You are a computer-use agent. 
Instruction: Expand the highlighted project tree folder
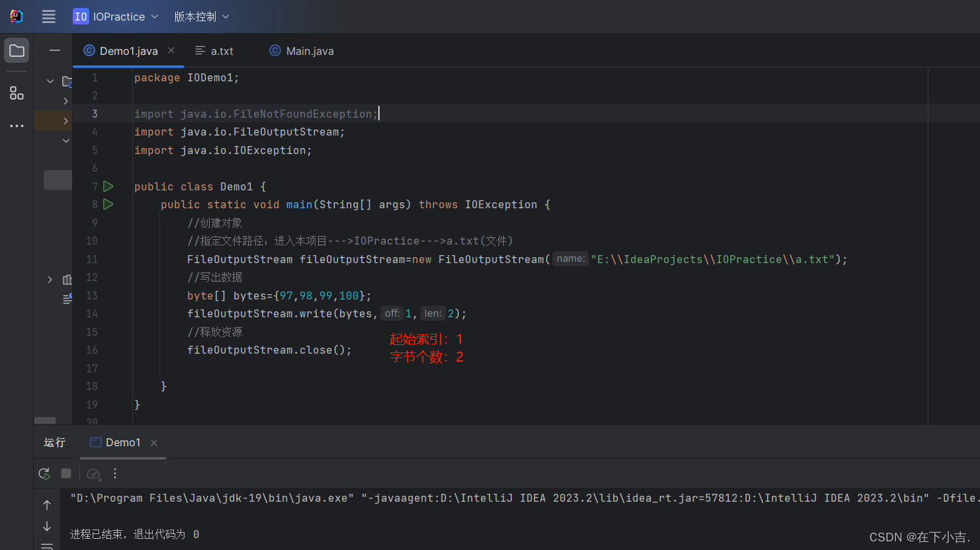pos(65,121)
